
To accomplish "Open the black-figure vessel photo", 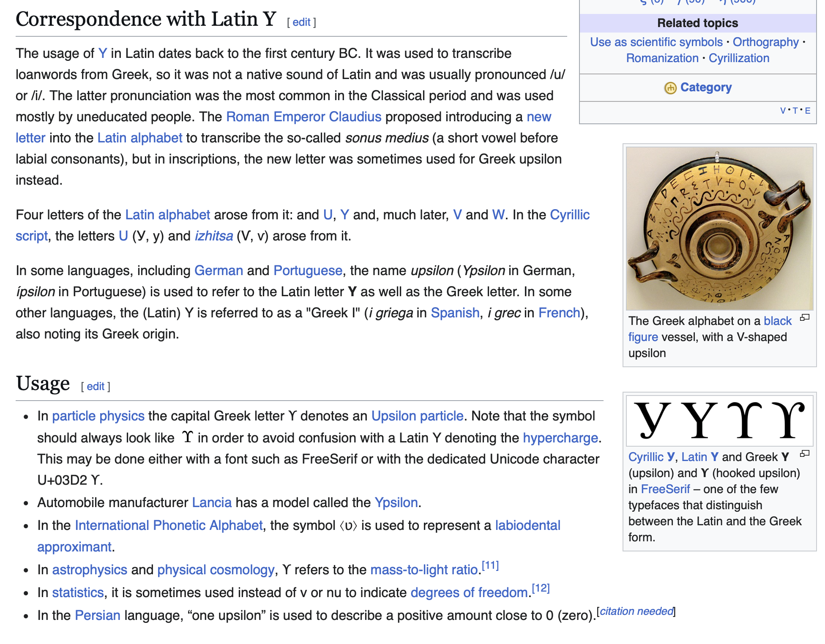I will 720,228.
